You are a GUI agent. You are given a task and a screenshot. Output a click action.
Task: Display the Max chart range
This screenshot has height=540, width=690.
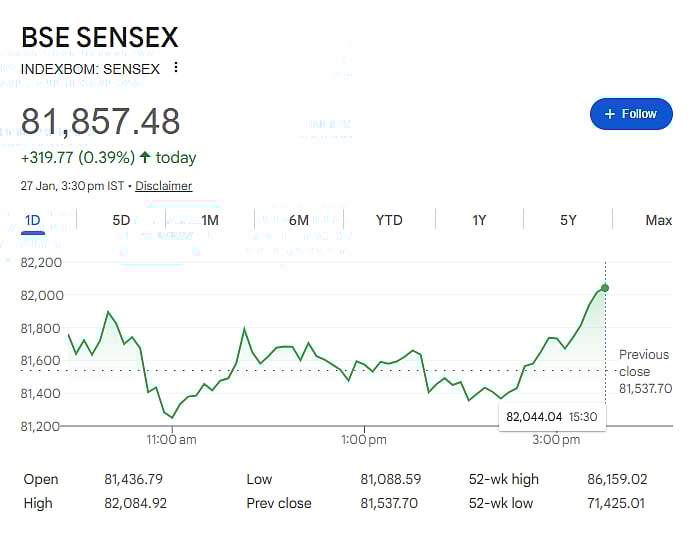coord(658,220)
